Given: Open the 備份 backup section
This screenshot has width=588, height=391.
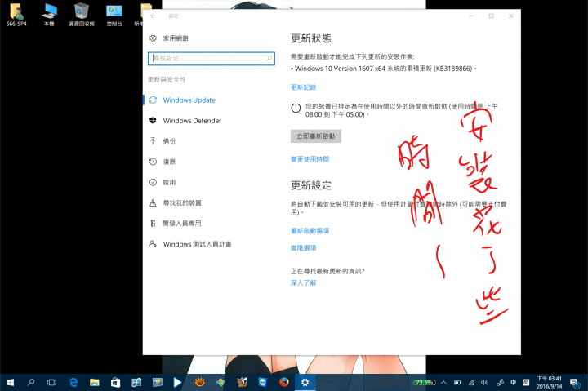Looking at the screenshot, I should [163, 141].
